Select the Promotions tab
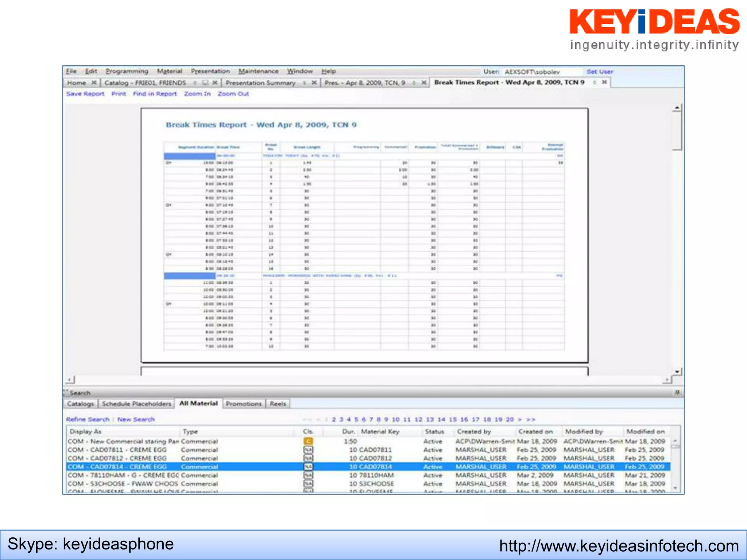The width and height of the screenshot is (747, 560). coord(244,404)
